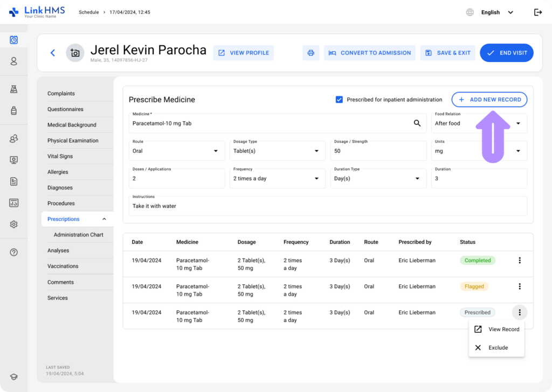Click Add New Record button
The height and width of the screenshot is (392, 552).
point(489,100)
